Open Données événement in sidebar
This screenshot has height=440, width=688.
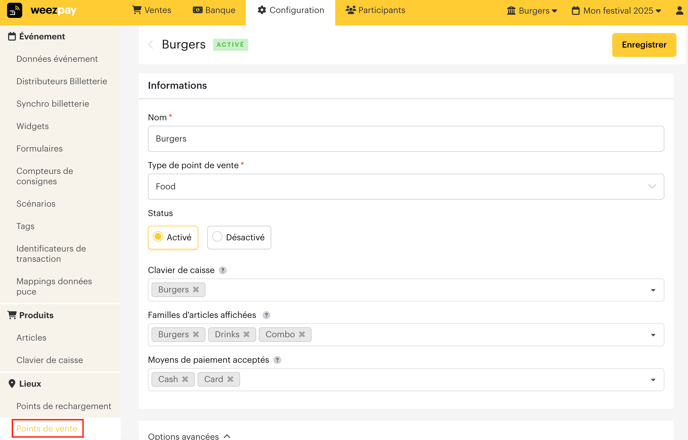click(x=57, y=59)
